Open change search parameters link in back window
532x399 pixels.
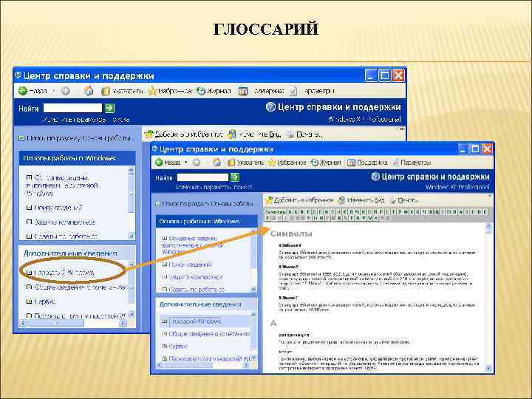86,120
